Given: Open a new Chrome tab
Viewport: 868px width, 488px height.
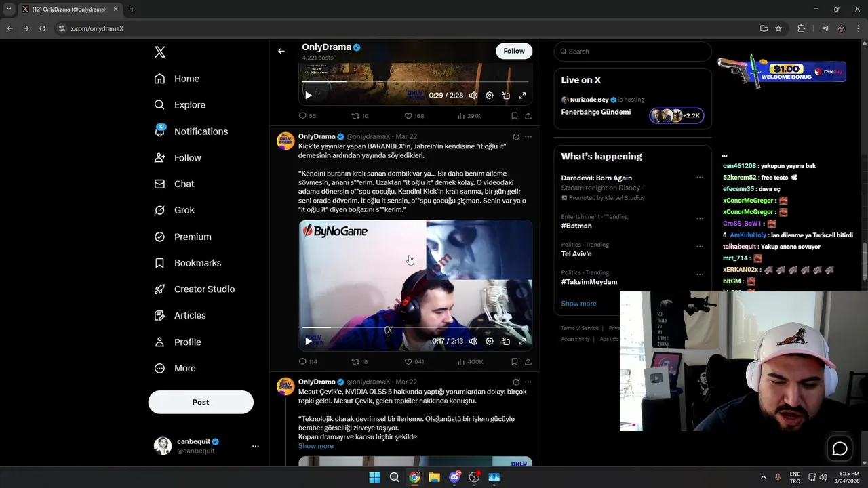Looking at the screenshot, I should tap(132, 9).
